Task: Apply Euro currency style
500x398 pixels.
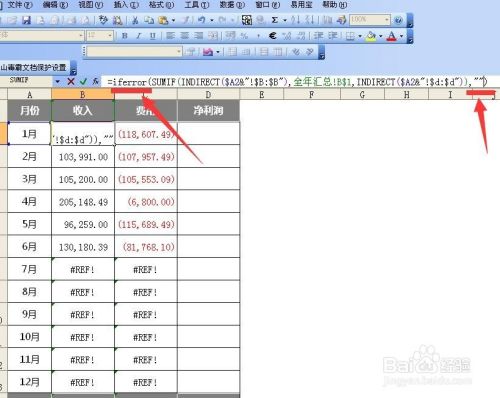Action: click(272, 35)
